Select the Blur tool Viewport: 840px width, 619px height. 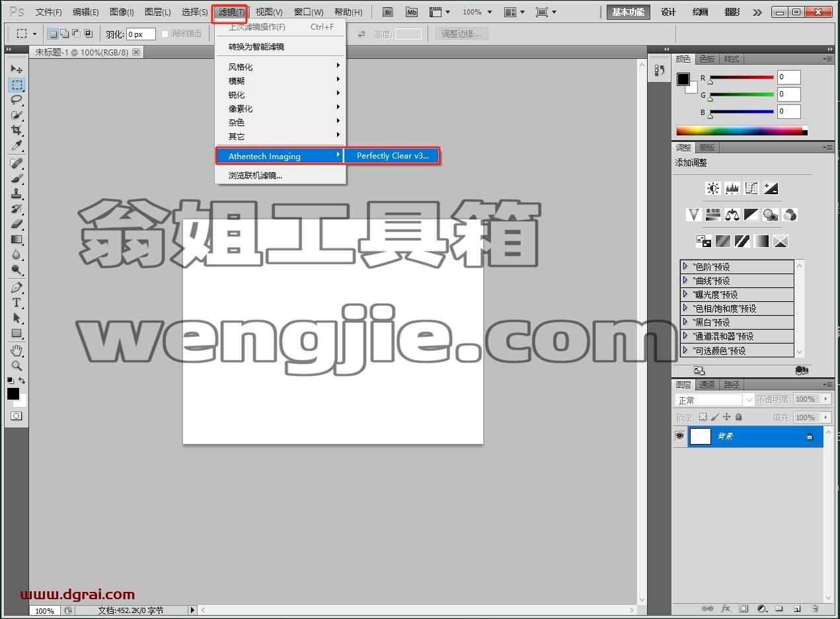(x=17, y=254)
